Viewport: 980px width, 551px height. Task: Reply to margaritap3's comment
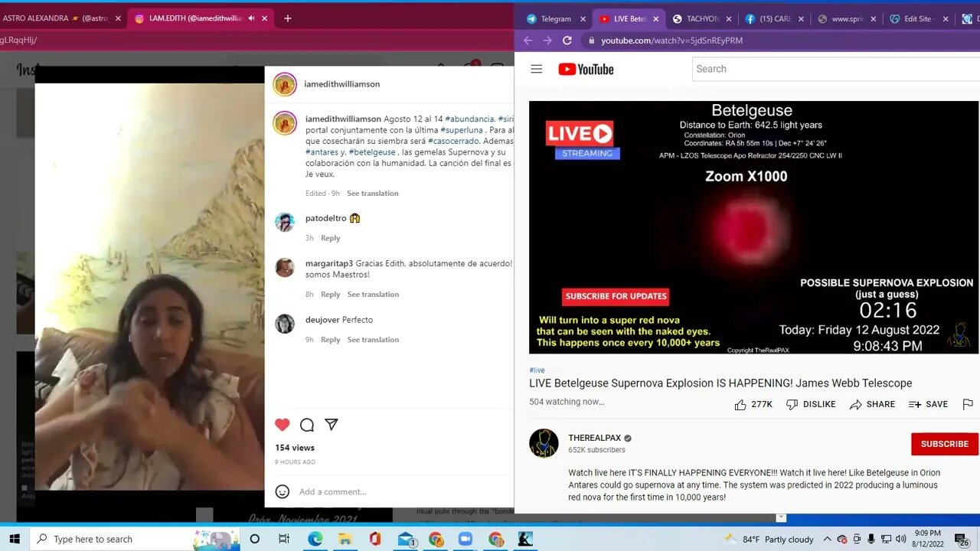330,294
